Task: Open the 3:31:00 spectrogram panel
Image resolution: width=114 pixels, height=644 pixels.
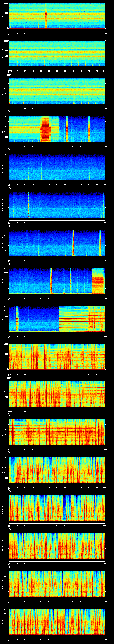Action: coord(57,357)
